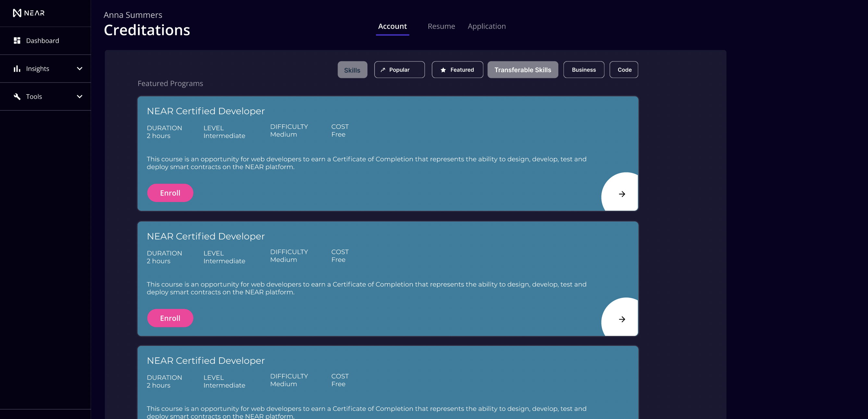The width and height of the screenshot is (868, 419).
Task: Click the Code filter
Action: pos(624,70)
